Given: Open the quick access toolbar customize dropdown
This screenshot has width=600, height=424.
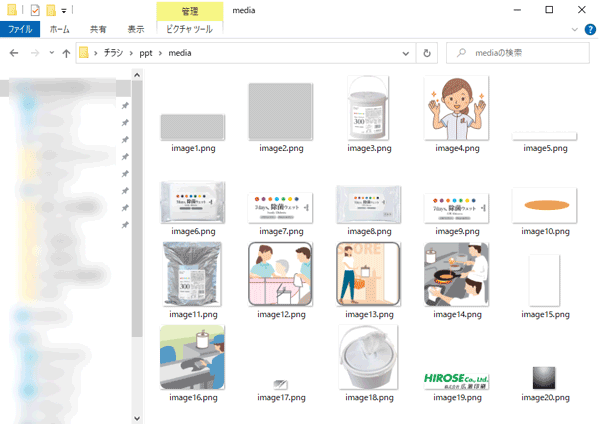Looking at the screenshot, I should coord(63,10).
